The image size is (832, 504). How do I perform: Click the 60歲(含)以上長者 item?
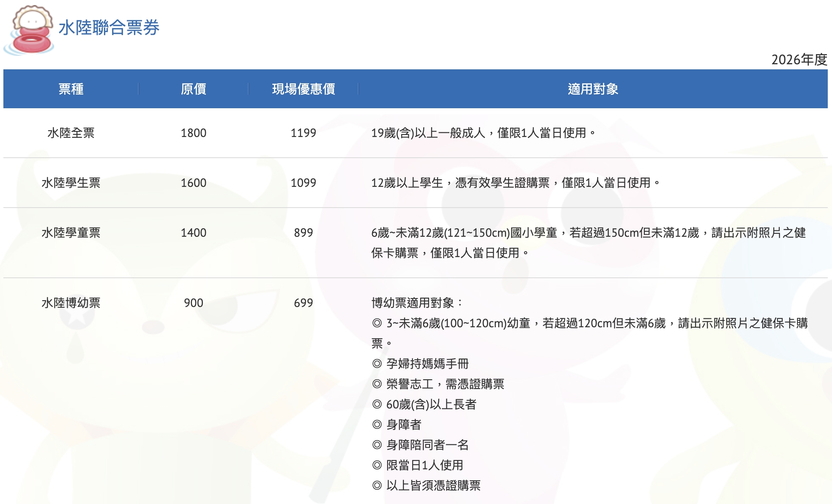(x=424, y=405)
